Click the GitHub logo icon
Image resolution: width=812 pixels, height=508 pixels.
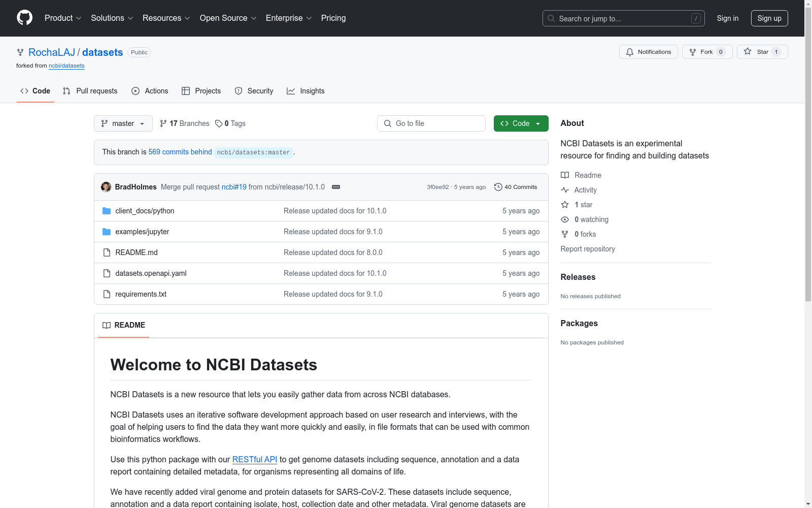pos(24,18)
